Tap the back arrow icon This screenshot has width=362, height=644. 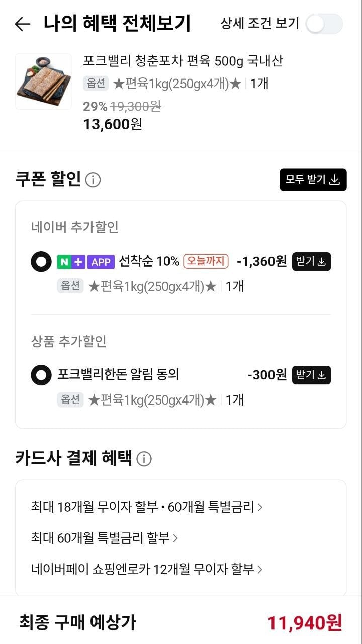[23, 24]
